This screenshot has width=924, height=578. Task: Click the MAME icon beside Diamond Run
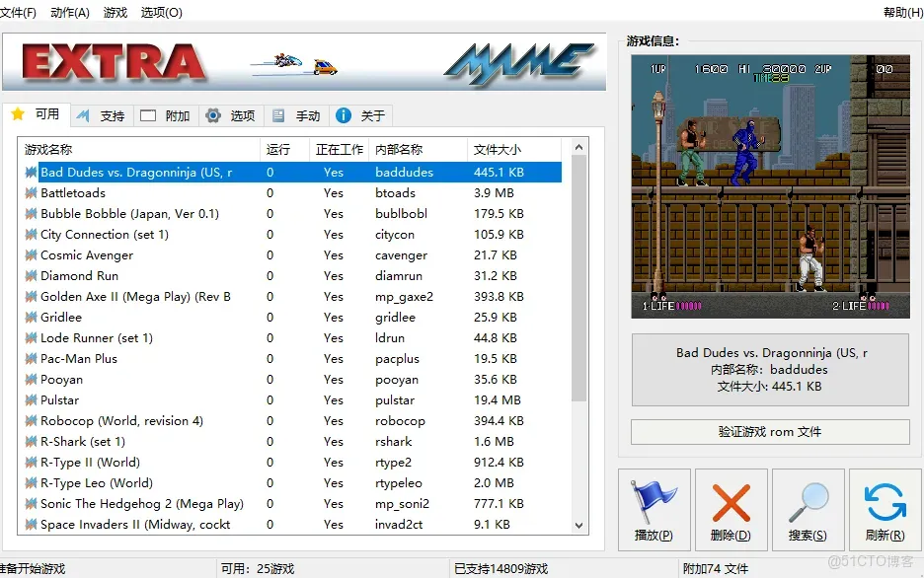(x=32, y=275)
